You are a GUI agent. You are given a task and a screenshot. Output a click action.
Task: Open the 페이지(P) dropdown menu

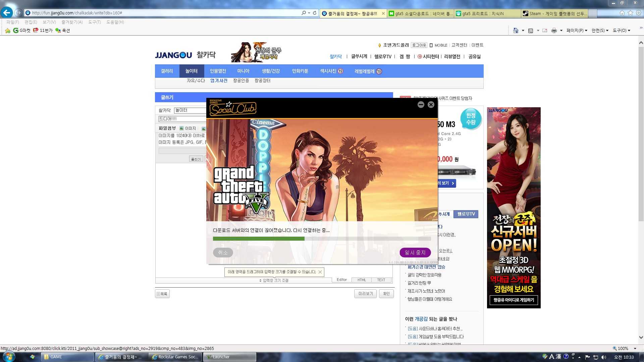(x=577, y=31)
